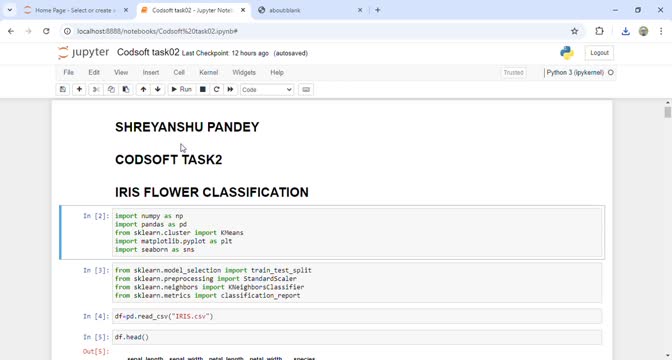
Task: Open the browser downloads icon
Action: 625,31
